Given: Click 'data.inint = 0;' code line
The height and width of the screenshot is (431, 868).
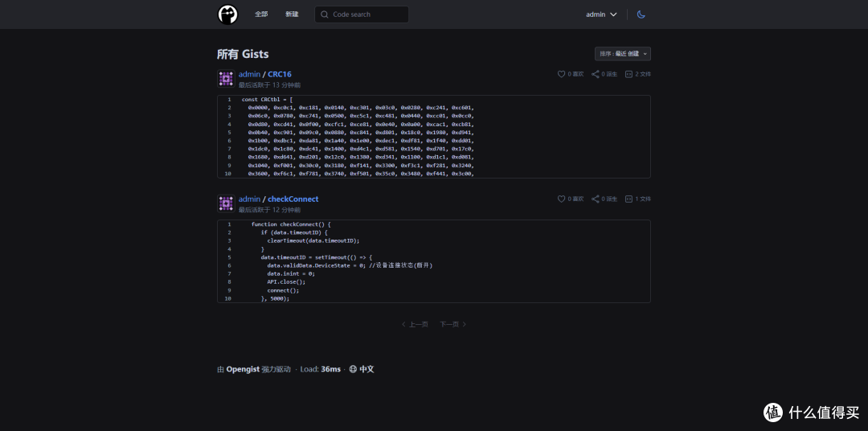Looking at the screenshot, I should click(x=291, y=273).
